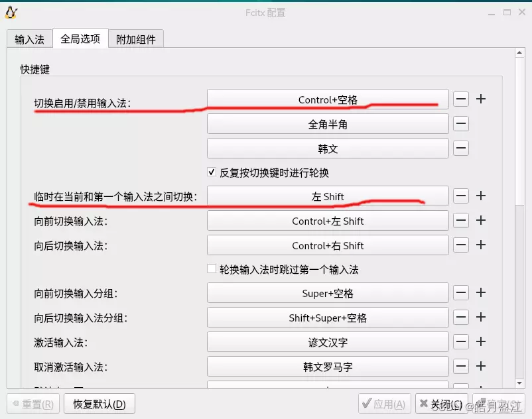
Task: Select the 全局选项 tab
Action: point(80,38)
